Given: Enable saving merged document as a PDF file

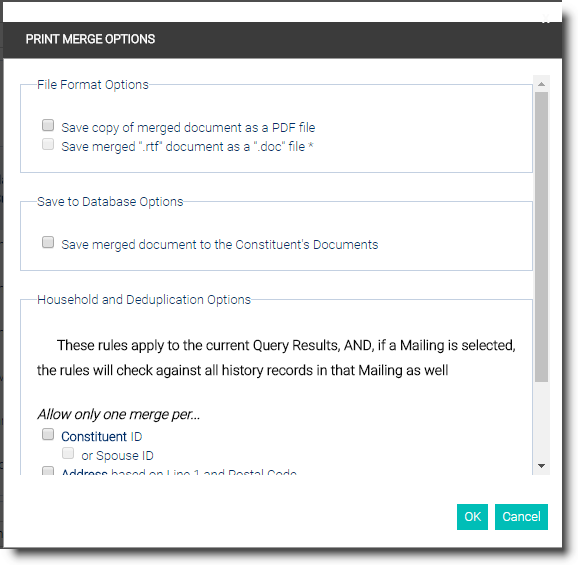Looking at the screenshot, I should (48, 125).
